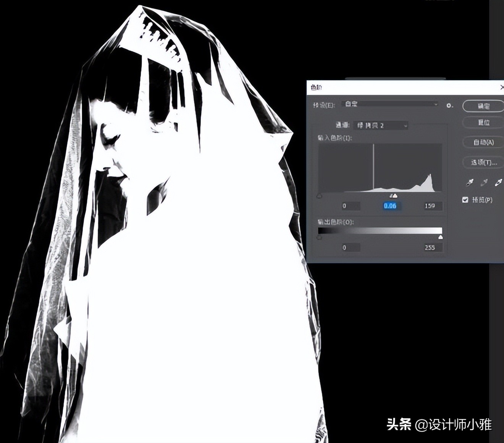Close the 色阶 Levels dialog
504x443 pixels.
tap(502, 87)
